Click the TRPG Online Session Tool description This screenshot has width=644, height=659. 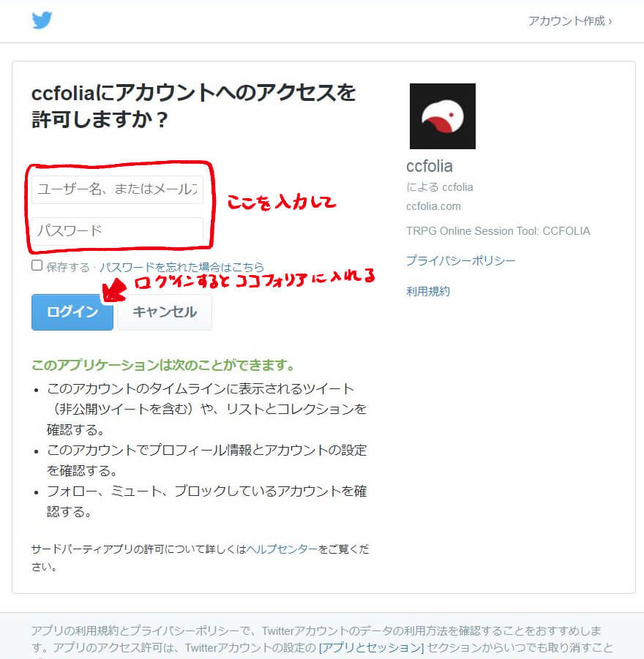(498, 231)
